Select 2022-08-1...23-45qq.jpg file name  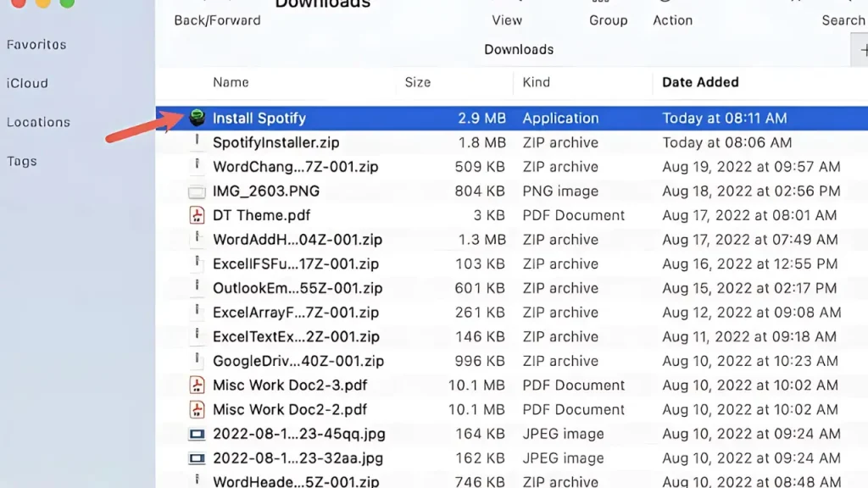point(299,434)
